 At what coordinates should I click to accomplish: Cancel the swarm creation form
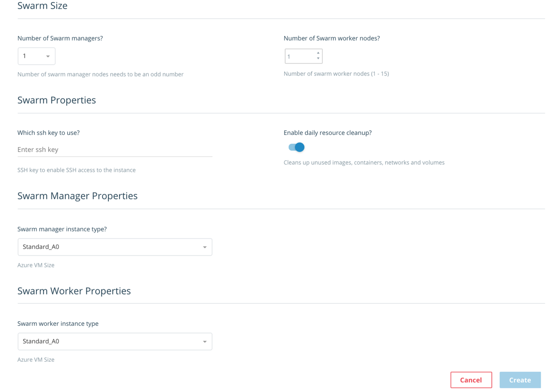[x=471, y=380]
